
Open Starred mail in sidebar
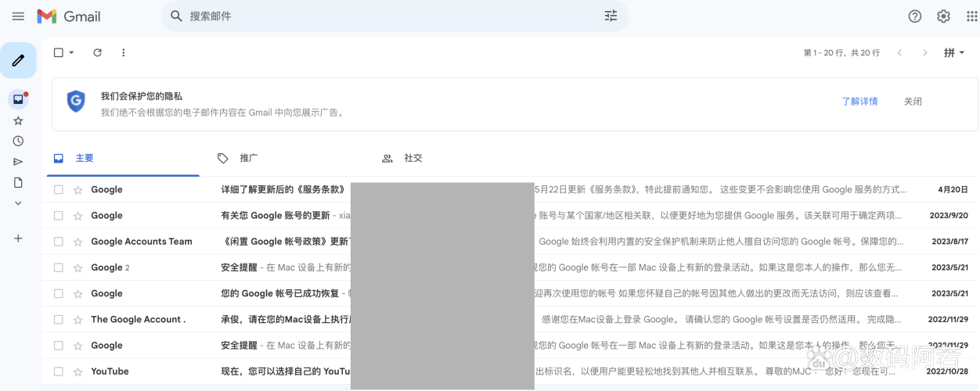(18, 120)
